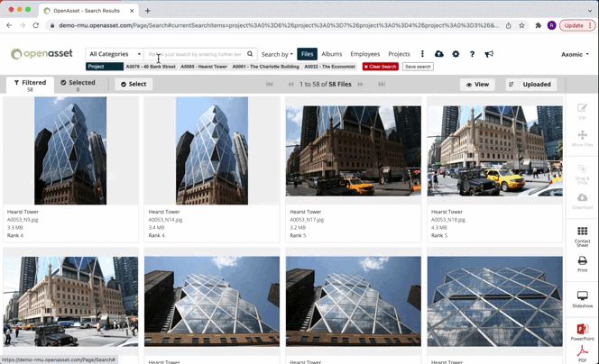Click the Download sidebar icon
Screen dimensions: 599x364
tap(582, 201)
